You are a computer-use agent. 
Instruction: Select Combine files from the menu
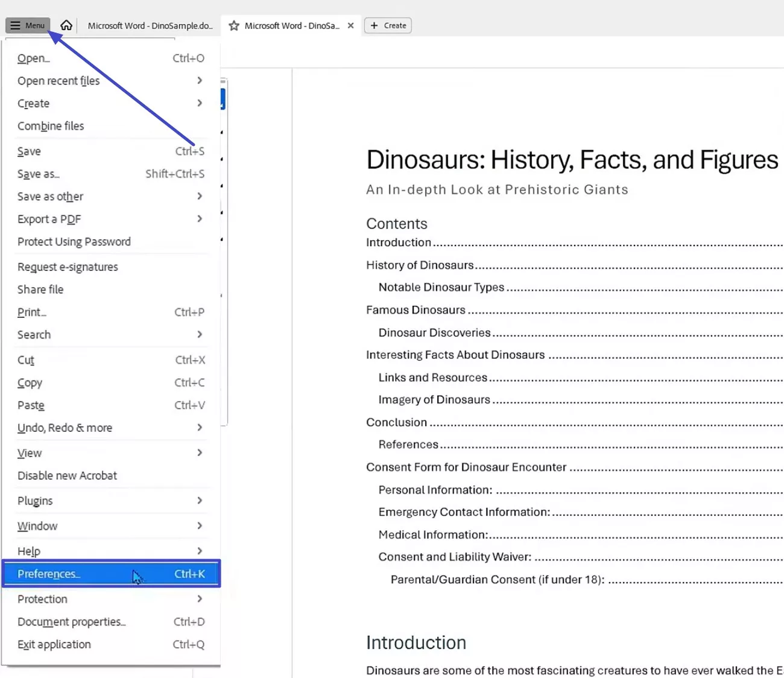[x=51, y=125]
